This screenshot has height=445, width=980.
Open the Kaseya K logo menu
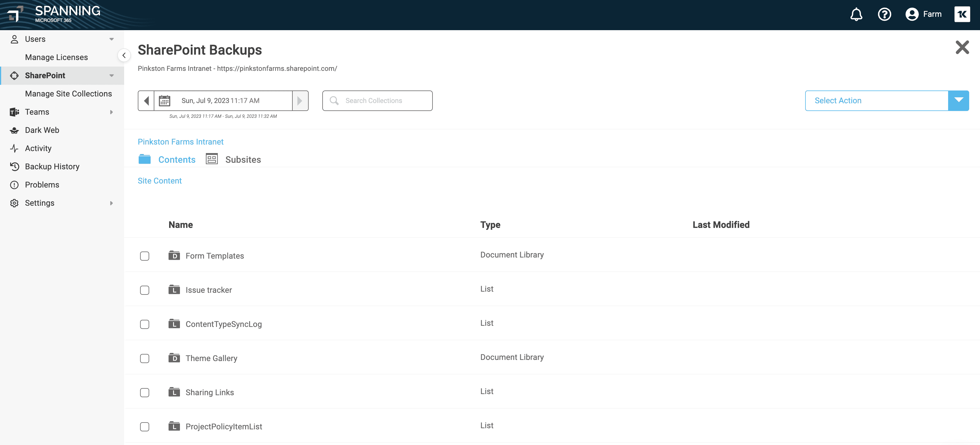coord(962,15)
